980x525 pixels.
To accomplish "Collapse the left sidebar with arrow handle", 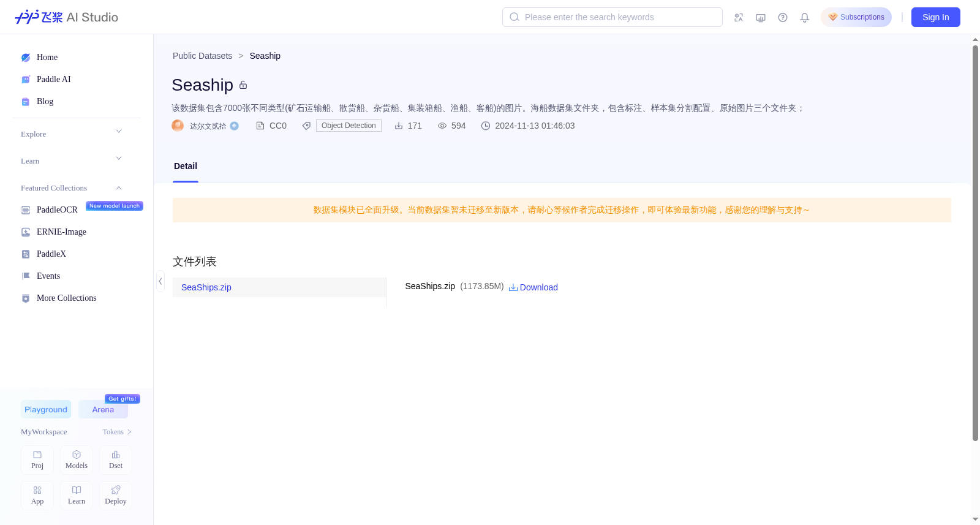I will (160, 281).
